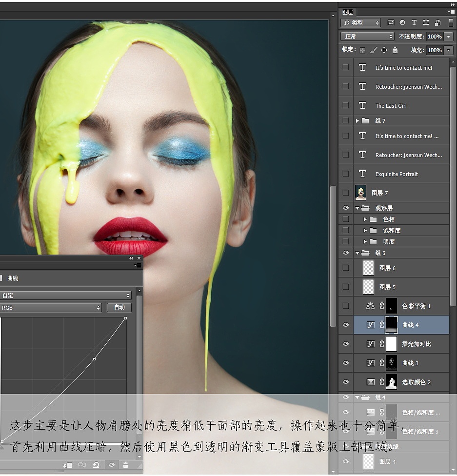Filter layers by smart object type

pos(438,23)
